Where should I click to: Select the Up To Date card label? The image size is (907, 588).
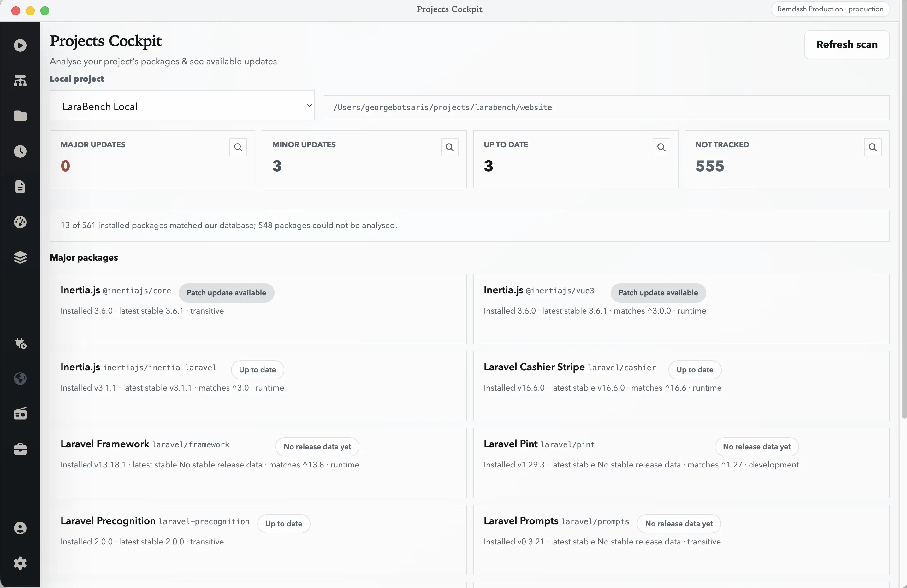pyautogui.click(x=506, y=145)
